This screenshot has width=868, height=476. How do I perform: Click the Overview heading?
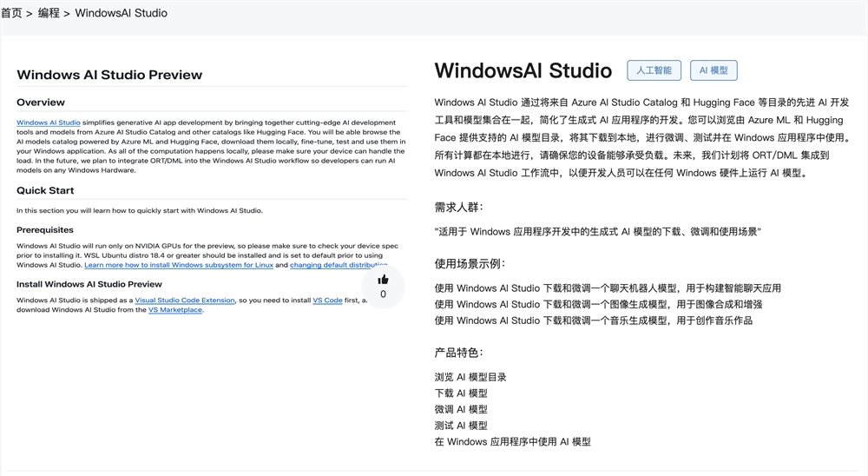41,102
